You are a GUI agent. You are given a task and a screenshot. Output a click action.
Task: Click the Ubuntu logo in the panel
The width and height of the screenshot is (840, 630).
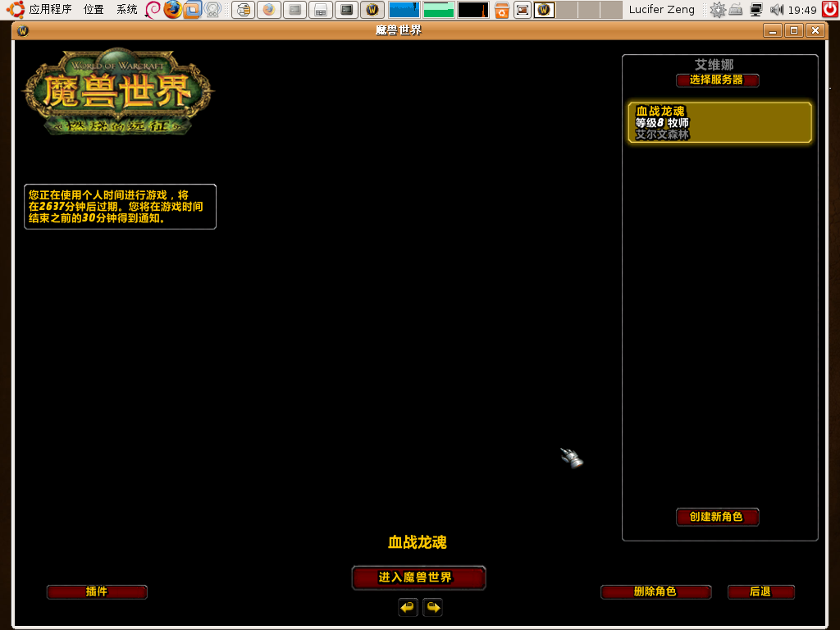point(16,9)
